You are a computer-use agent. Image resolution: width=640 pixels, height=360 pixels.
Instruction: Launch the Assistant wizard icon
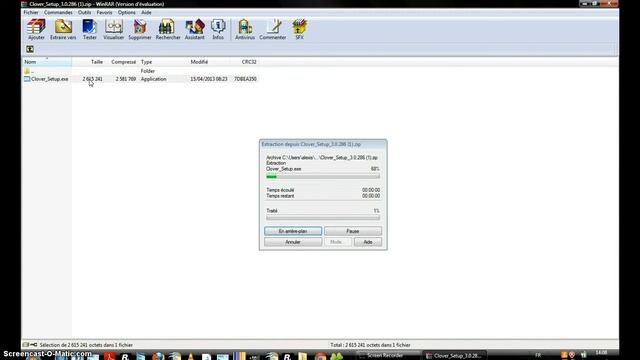click(x=195, y=29)
